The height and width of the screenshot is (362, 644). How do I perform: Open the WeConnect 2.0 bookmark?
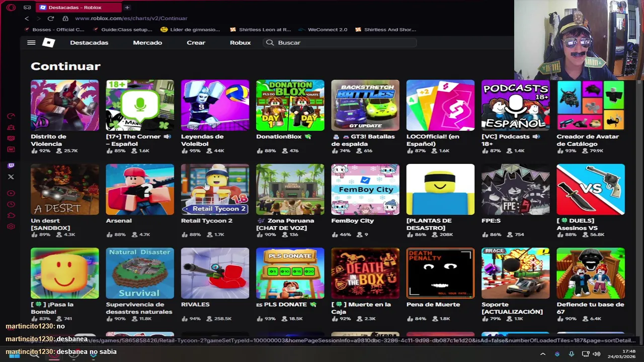point(323,30)
